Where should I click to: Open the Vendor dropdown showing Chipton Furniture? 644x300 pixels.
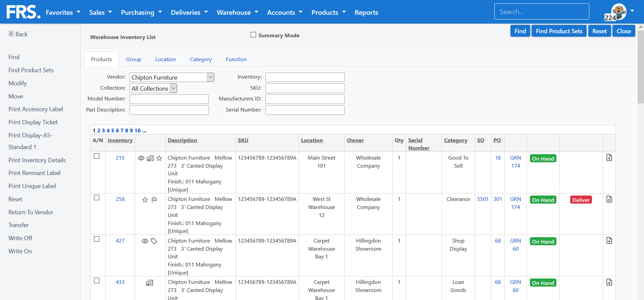point(172,77)
